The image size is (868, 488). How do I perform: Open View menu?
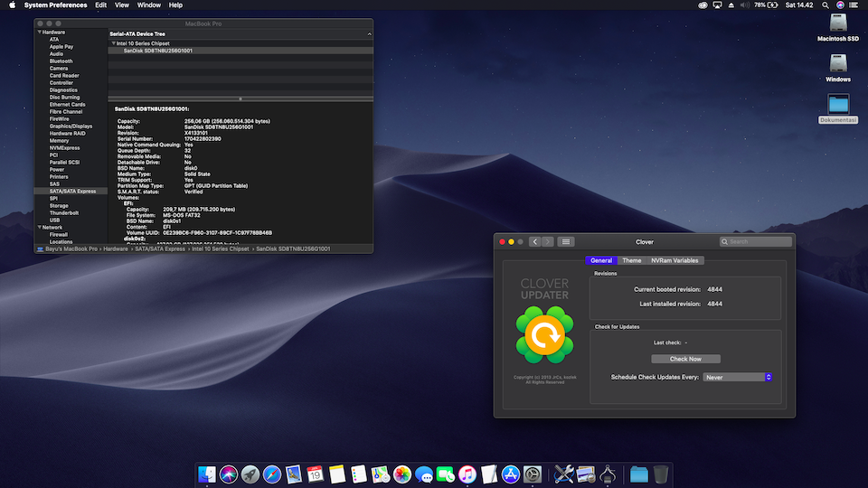[122, 5]
